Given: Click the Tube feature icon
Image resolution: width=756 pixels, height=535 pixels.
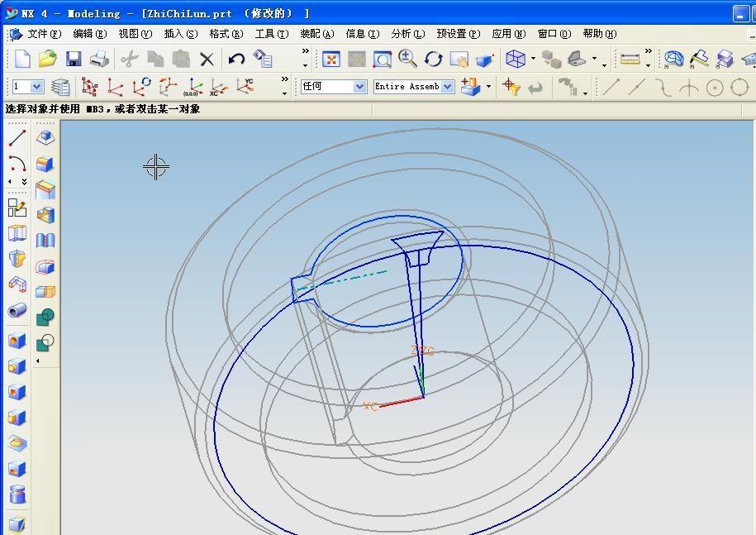Looking at the screenshot, I should coord(17,311).
